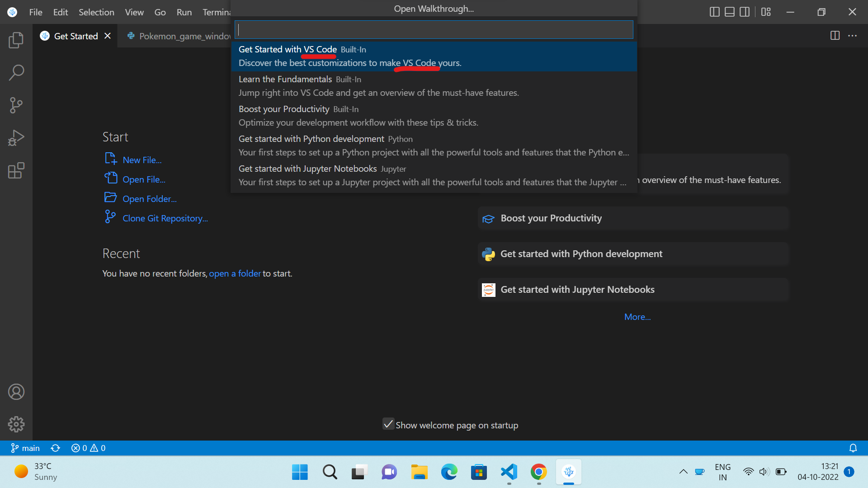Open the Run and Debug view

16,138
